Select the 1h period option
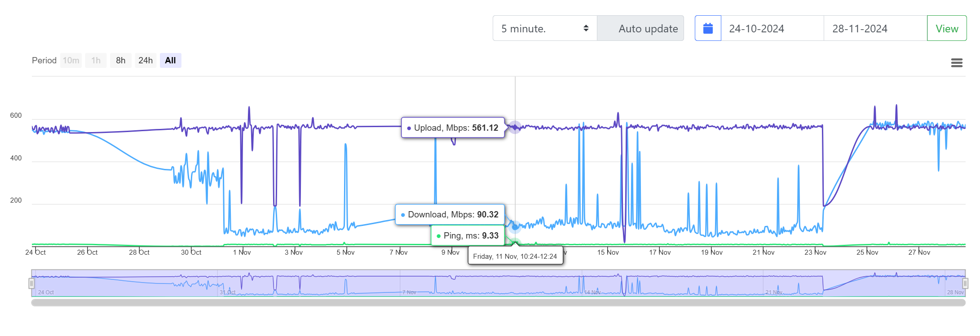The image size is (980, 336). (x=96, y=60)
